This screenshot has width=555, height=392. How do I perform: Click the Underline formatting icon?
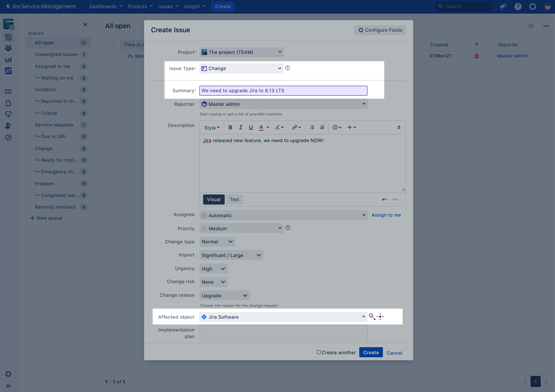[251, 127]
